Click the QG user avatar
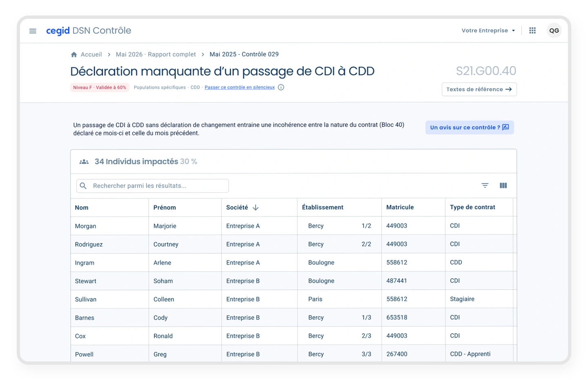Viewport: 588px width, 388px height. (554, 31)
